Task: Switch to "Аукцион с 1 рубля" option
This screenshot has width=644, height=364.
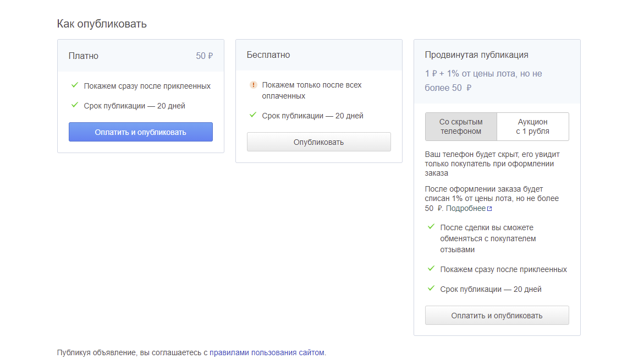Action: click(x=532, y=127)
